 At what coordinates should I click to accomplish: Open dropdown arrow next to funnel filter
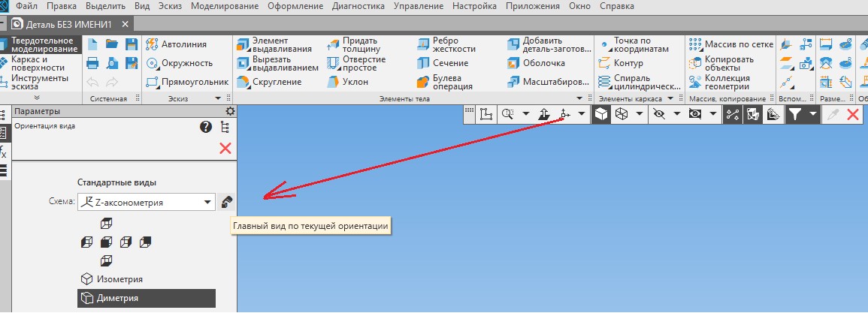812,115
